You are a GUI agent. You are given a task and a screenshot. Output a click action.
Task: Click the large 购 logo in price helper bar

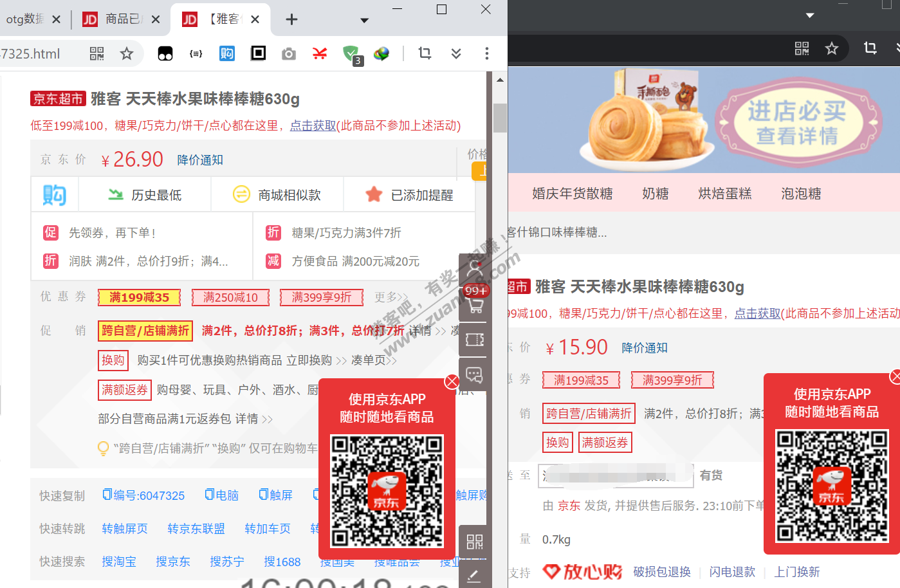55,194
